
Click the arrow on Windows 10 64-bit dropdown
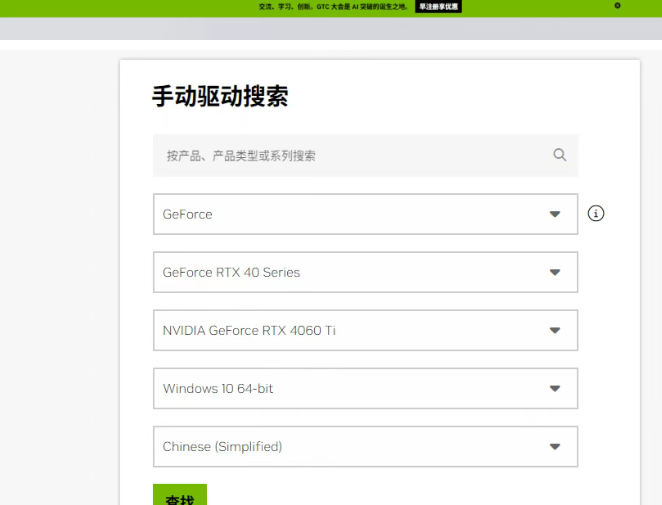tap(555, 388)
